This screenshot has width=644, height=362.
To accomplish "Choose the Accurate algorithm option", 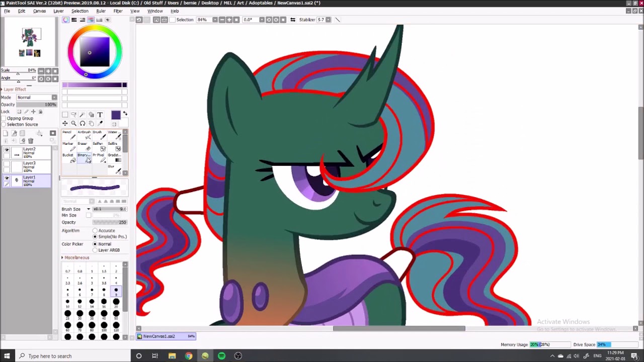I will click(x=95, y=230).
